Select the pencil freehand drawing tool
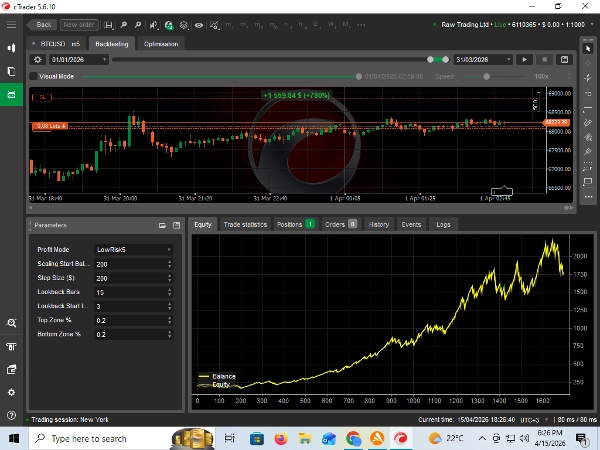Screen dimensions: 600x450 point(588,122)
